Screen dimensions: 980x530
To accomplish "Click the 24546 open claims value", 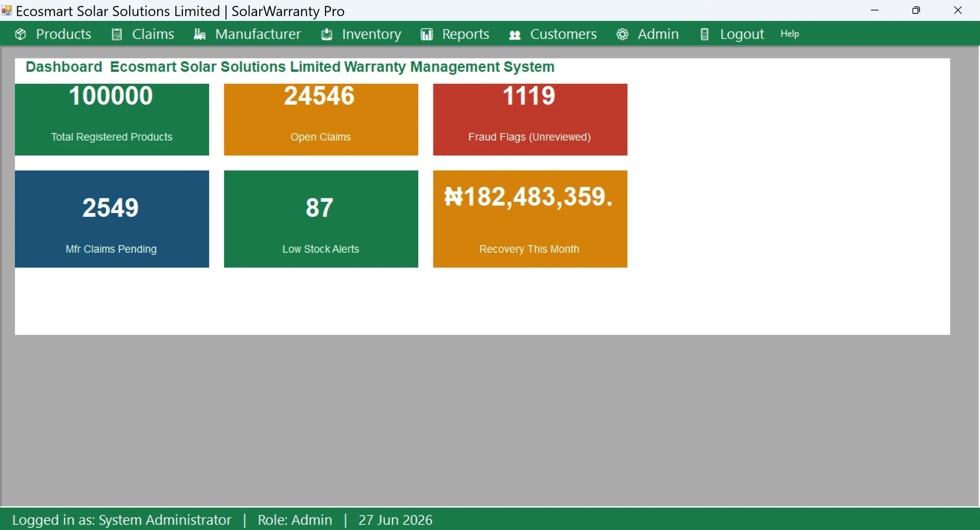I will point(320,96).
